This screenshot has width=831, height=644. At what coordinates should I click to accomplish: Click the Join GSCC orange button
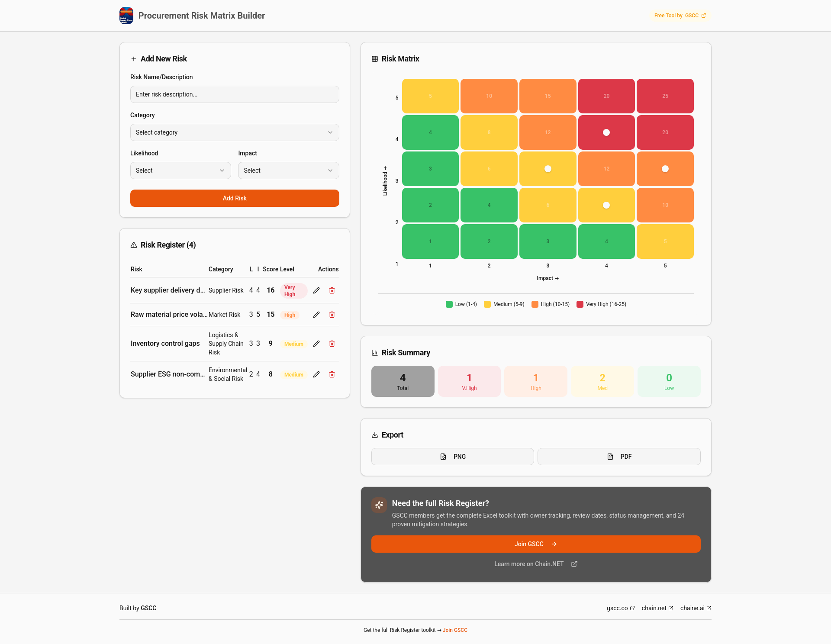(x=536, y=544)
